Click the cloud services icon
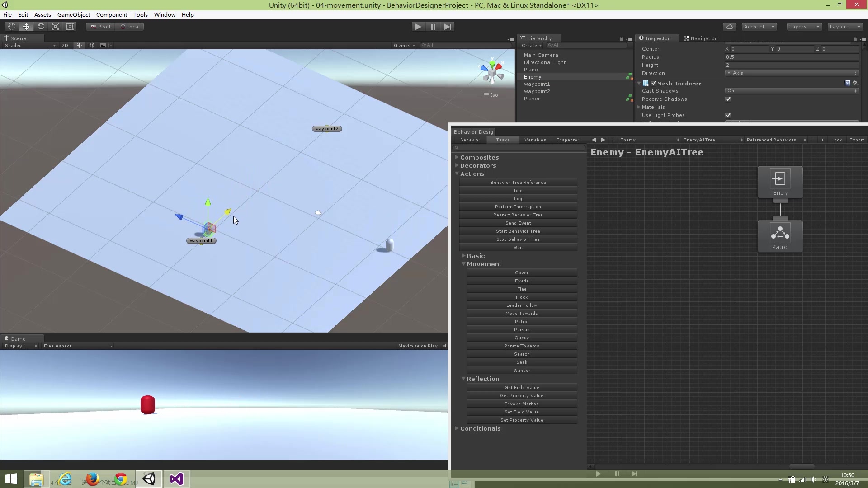The image size is (868, 488). point(729,27)
